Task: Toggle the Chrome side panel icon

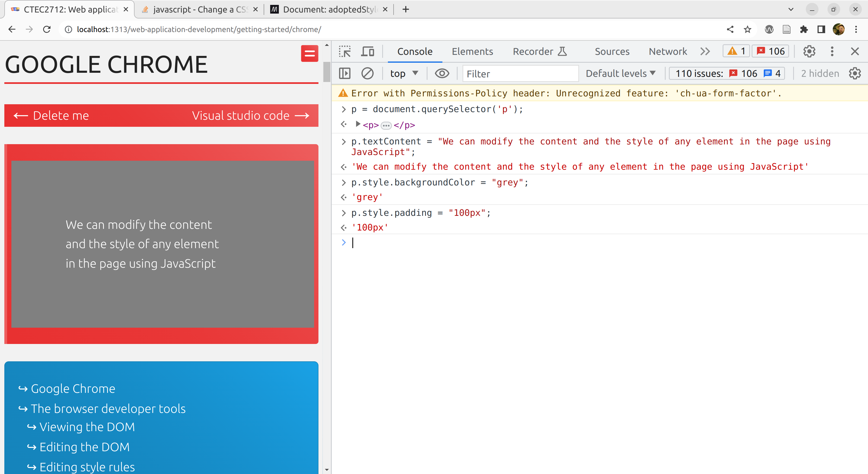Action: pyautogui.click(x=821, y=29)
